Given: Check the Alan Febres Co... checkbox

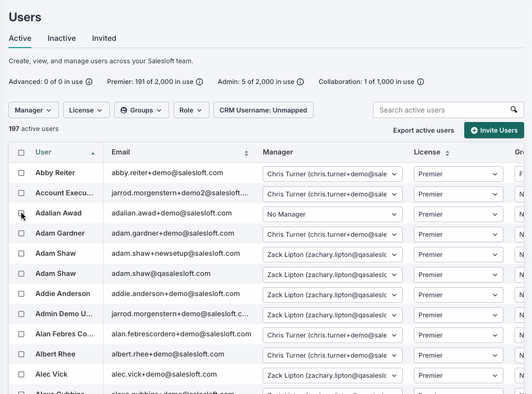Looking at the screenshot, I should [21, 334].
